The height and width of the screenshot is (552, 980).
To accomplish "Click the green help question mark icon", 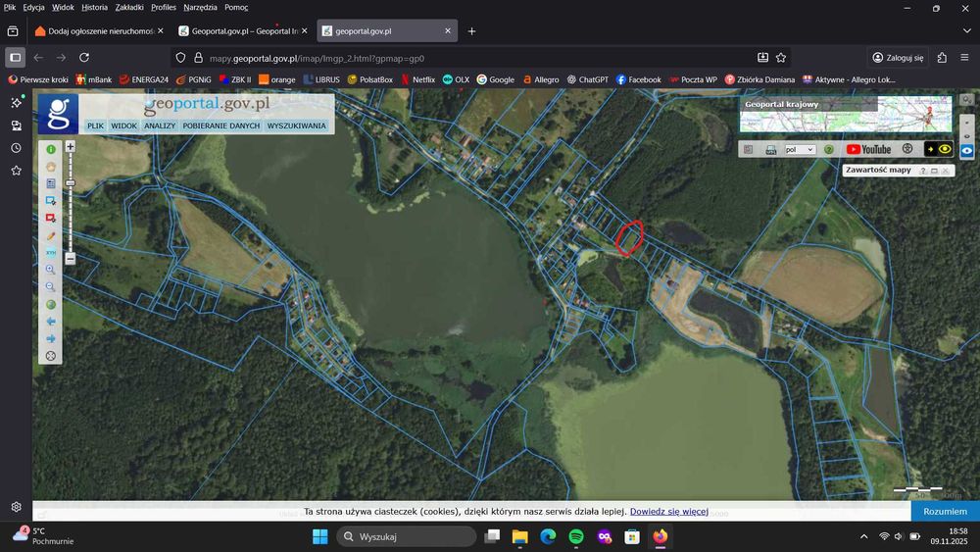I will coord(829,149).
